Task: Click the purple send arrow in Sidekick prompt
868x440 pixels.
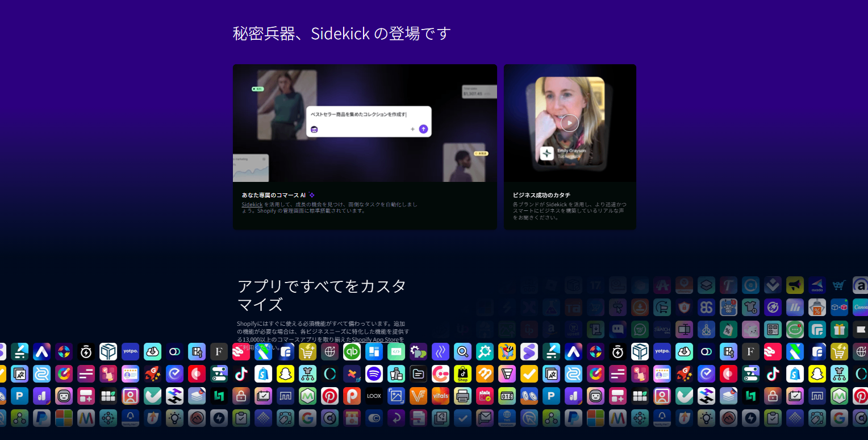Action: pyautogui.click(x=423, y=129)
